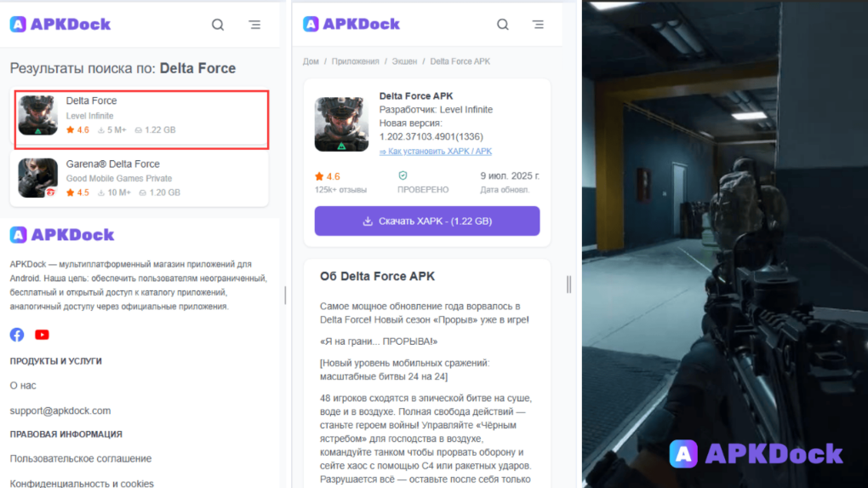Click the middle panel scrollbar handle
Screen dimensions: 868x488
click(569, 284)
